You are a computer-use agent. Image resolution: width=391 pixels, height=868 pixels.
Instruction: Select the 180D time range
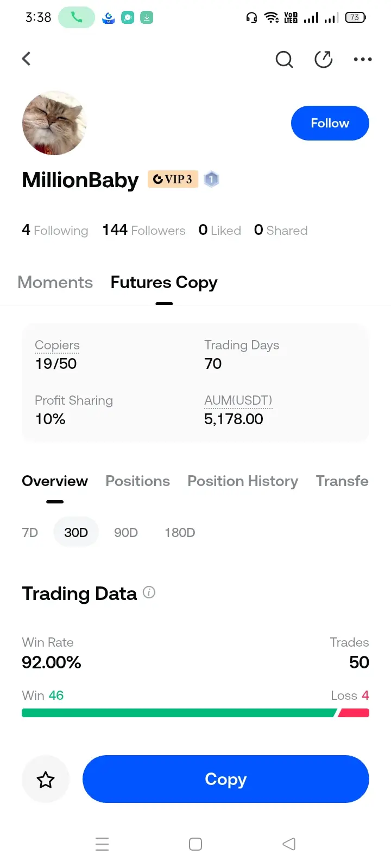coord(180,533)
